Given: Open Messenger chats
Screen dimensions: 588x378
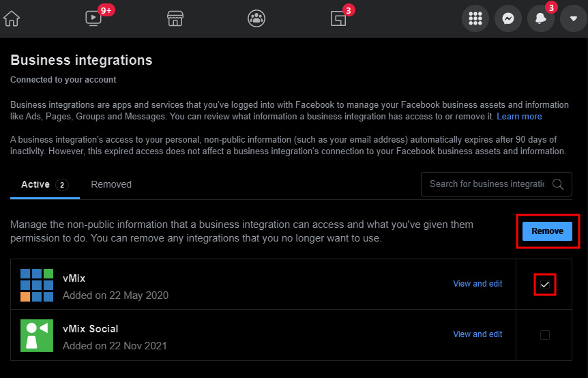Looking at the screenshot, I should pyautogui.click(x=508, y=18).
